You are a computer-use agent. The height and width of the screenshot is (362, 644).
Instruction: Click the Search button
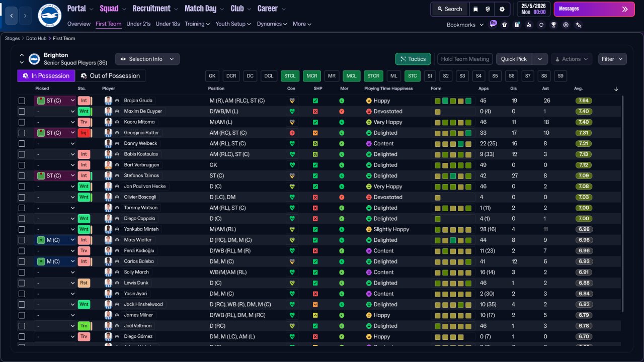tap(449, 9)
